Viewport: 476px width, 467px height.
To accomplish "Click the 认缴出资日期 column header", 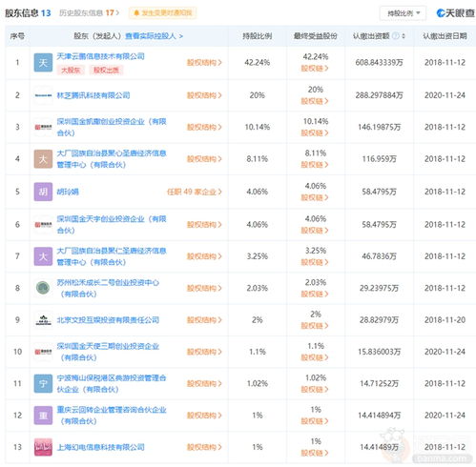I will pos(445,36).
